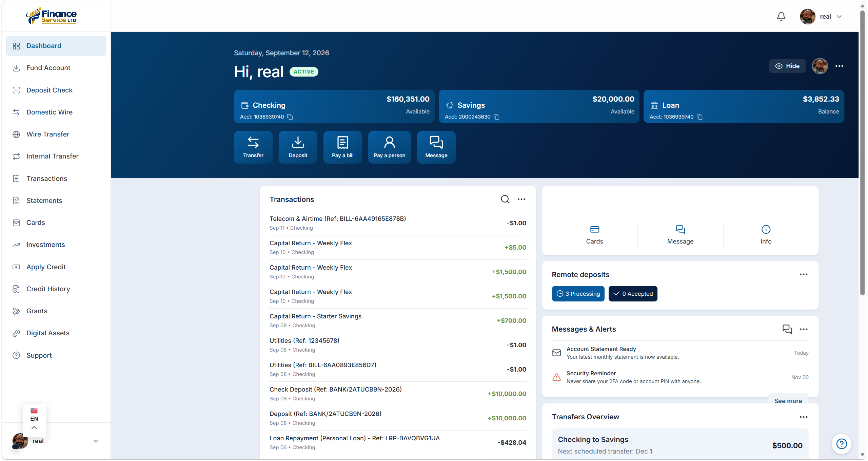868x461 pixels.
Task: Open the Messages & Alerts three-dot menu
Action: (x=803, y=329)
